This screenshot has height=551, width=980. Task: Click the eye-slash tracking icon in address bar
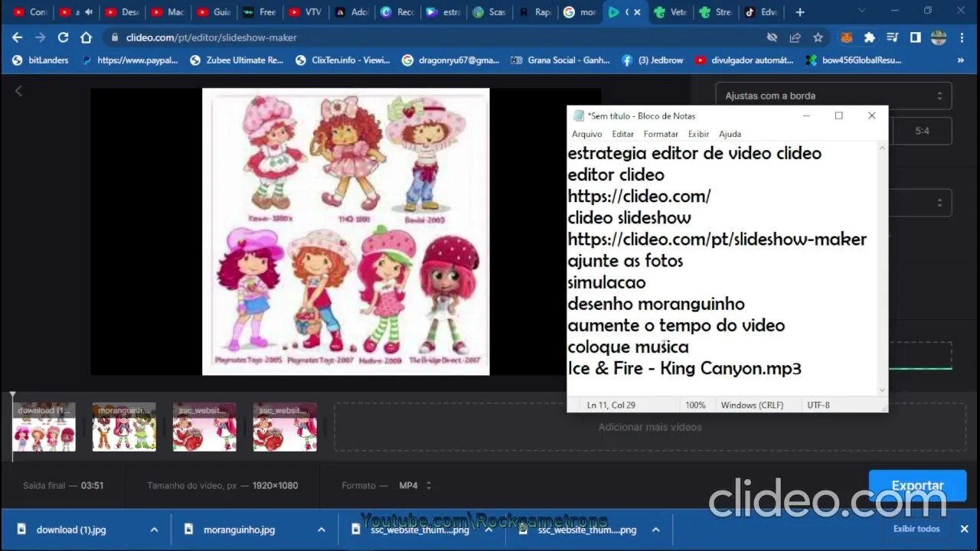coord(772,37)
